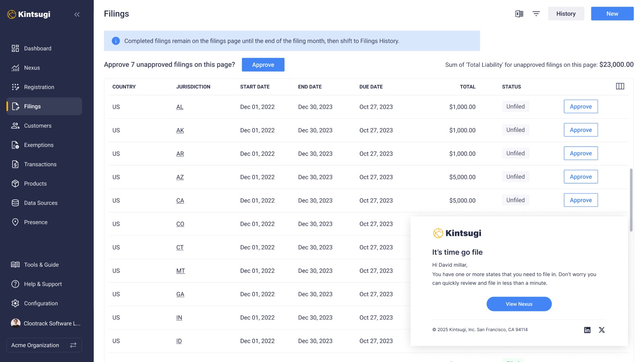Click the History button
Viewport: 644px width, 362px height.
(x=566, y=14)
